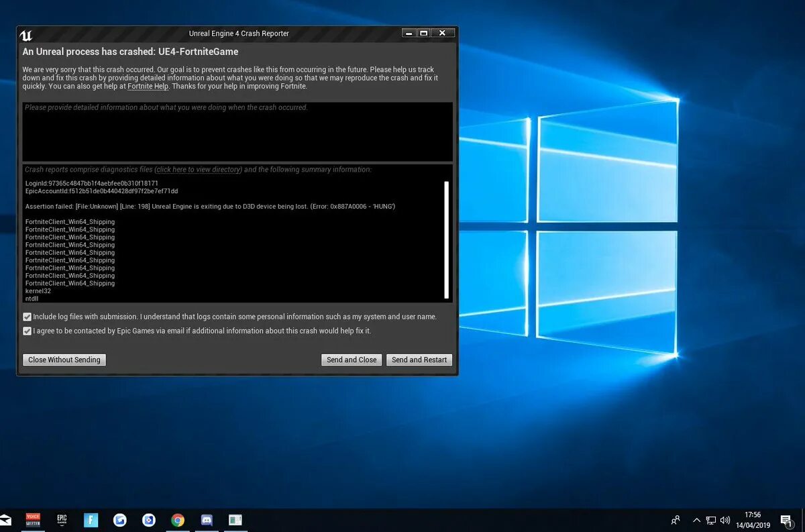Click the heading 'An Unreal process has crashed'
The height and width of the screenshot is (532, 805).
[x=130, y=52]
